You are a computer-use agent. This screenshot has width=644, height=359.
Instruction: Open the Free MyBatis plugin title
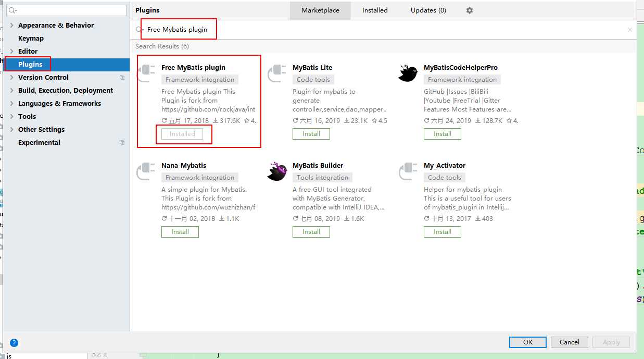click(x=193, y=68)
